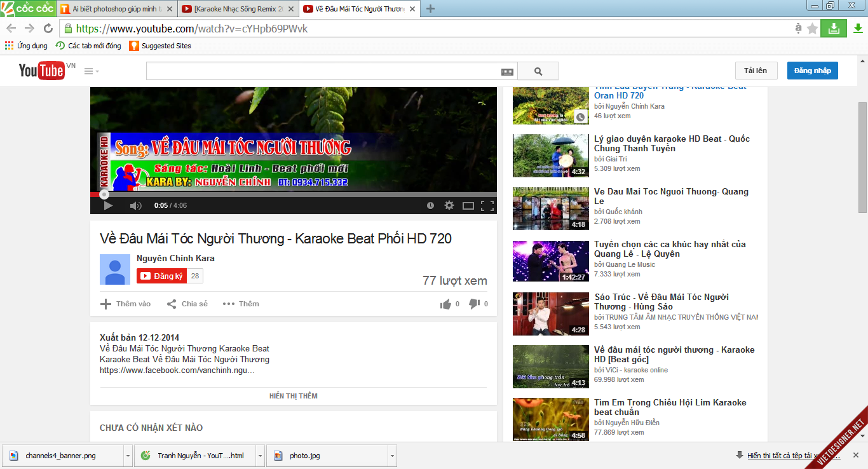The image size is (868, 469).
Task: Click the search magnifier button
Action: pyautogui.click(x=538, y=71)
